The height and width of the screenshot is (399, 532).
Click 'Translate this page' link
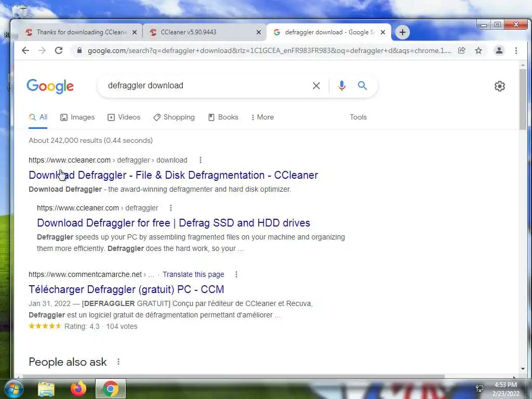click(193, 274)
